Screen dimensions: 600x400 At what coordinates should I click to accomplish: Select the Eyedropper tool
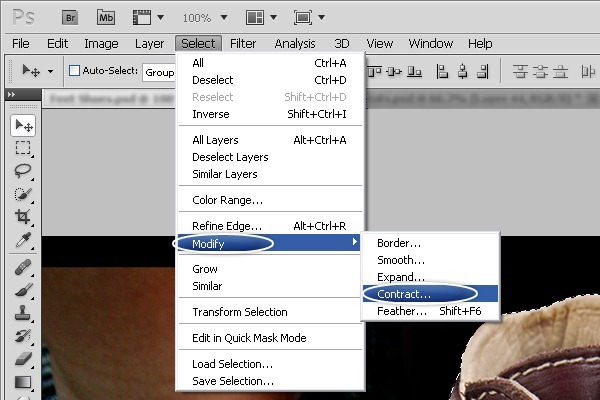23,240
